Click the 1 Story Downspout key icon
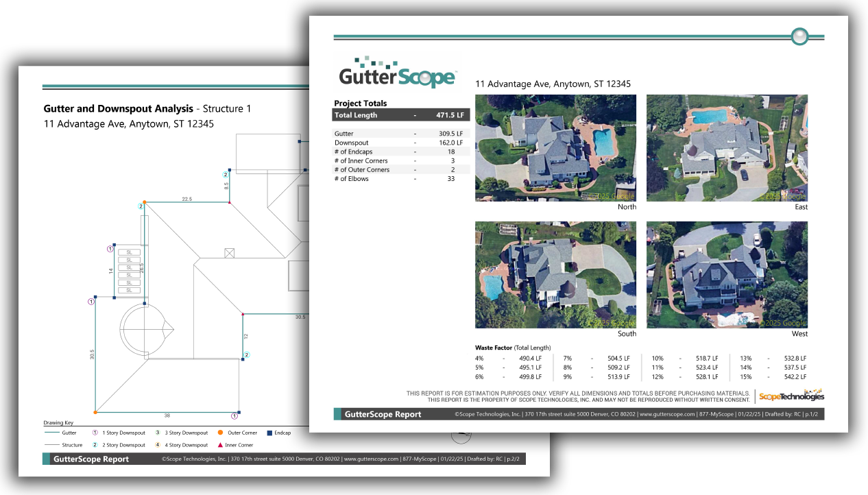Screen dimensions: 868x495 point(95,433)
